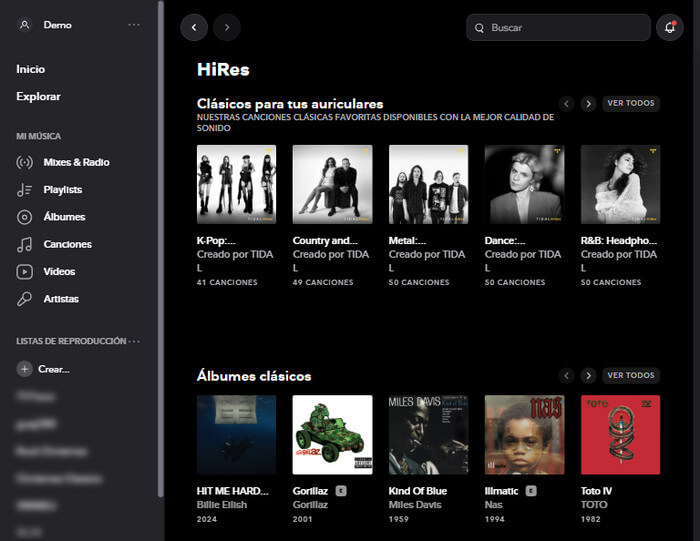Click the "49 CANCIONES" text
Viewport: 700px width, 541px height.
tap(323, 282)
